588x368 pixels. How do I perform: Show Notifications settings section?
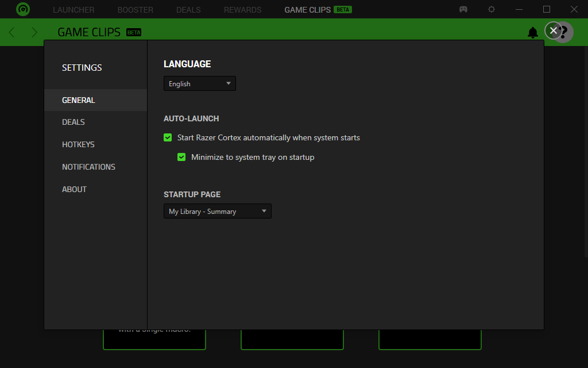click(88, 167)
